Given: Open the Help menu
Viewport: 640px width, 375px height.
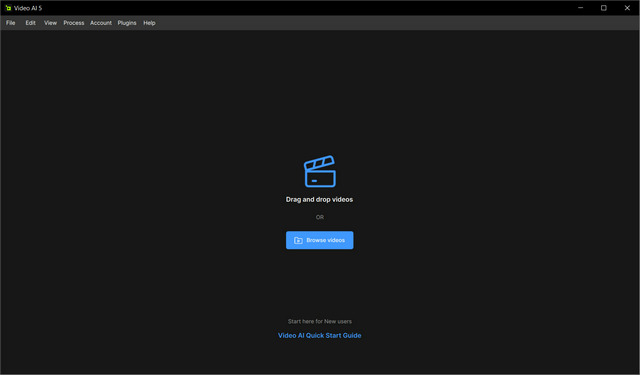Looking at the screenshot, I should (x=149, y=23).
